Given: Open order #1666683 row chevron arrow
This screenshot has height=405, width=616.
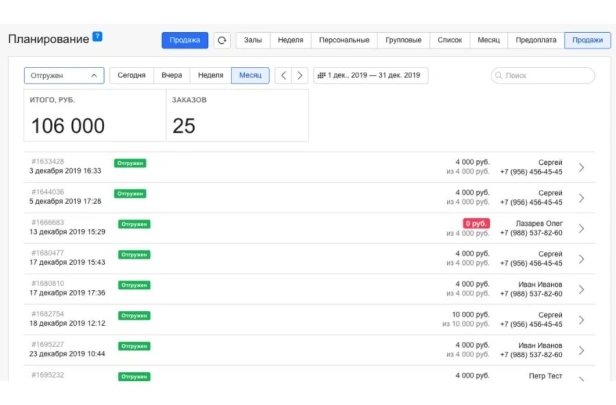Looking at the screenshot, I should pyautogui.click(x=582, y=228).
